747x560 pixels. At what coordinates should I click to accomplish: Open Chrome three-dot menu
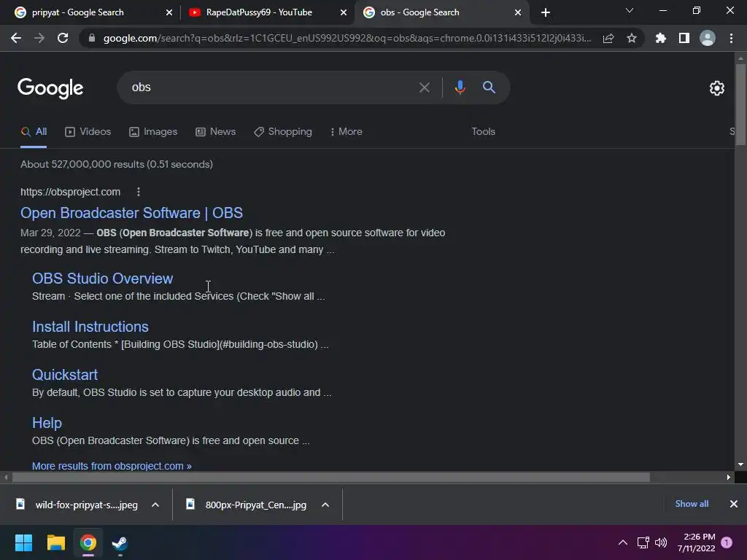[x=731, y=38]
